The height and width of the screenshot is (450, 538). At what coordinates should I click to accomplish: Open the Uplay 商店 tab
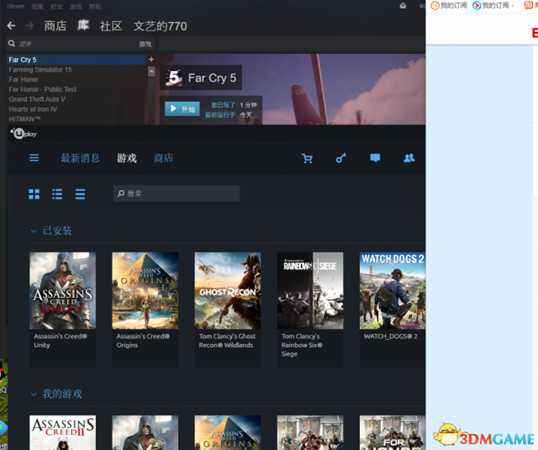click(x=163, y=158)
